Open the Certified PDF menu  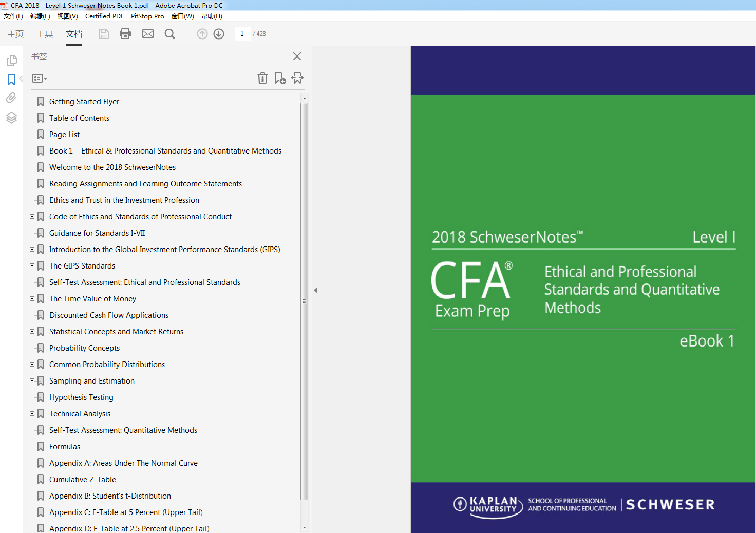104,16
